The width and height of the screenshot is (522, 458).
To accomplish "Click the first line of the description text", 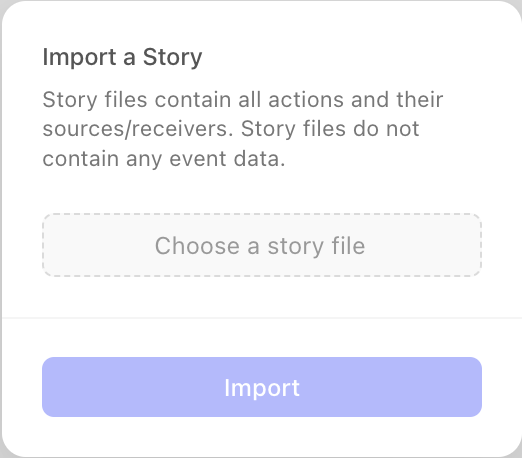I will click(243, 100).
